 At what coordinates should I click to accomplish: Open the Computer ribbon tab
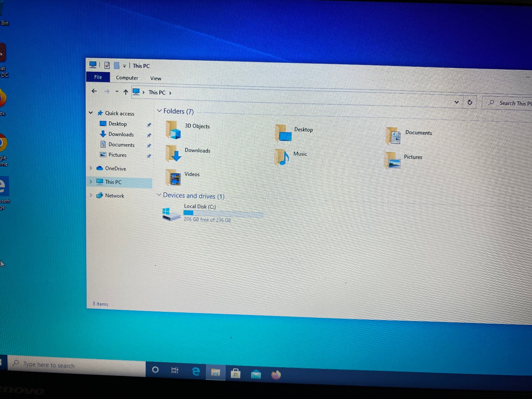coord(127,78)
